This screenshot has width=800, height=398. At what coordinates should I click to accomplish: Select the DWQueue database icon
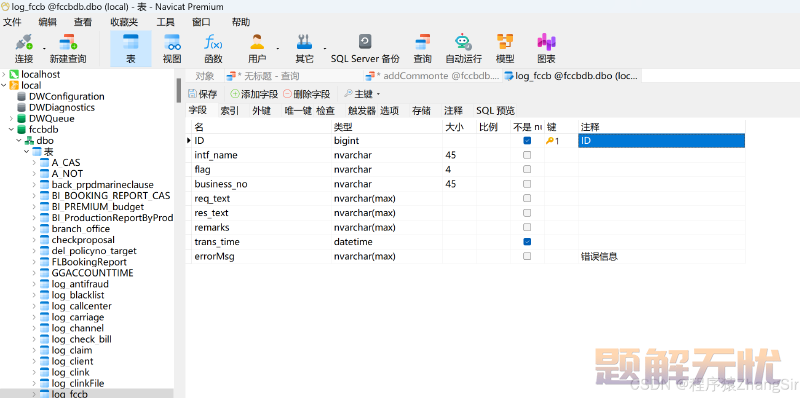click(21, 118)
